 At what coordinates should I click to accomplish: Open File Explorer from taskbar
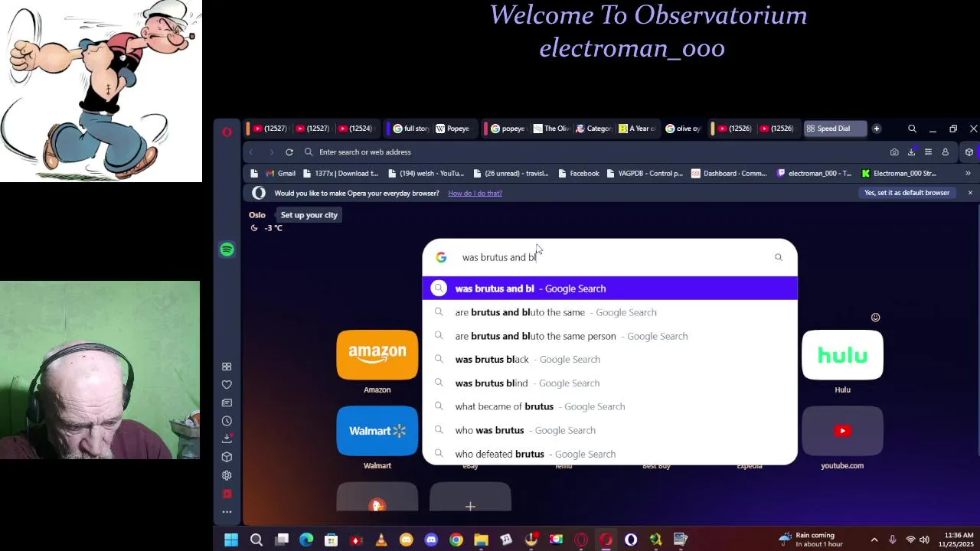pos(481,540)
